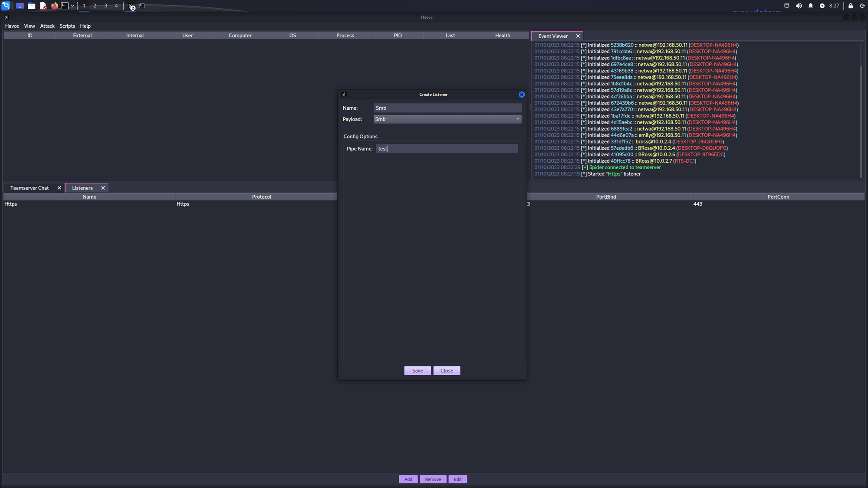Click the PortConn column header
The width and height of the screenshot is (868, 488).
(x=778, y=197)
